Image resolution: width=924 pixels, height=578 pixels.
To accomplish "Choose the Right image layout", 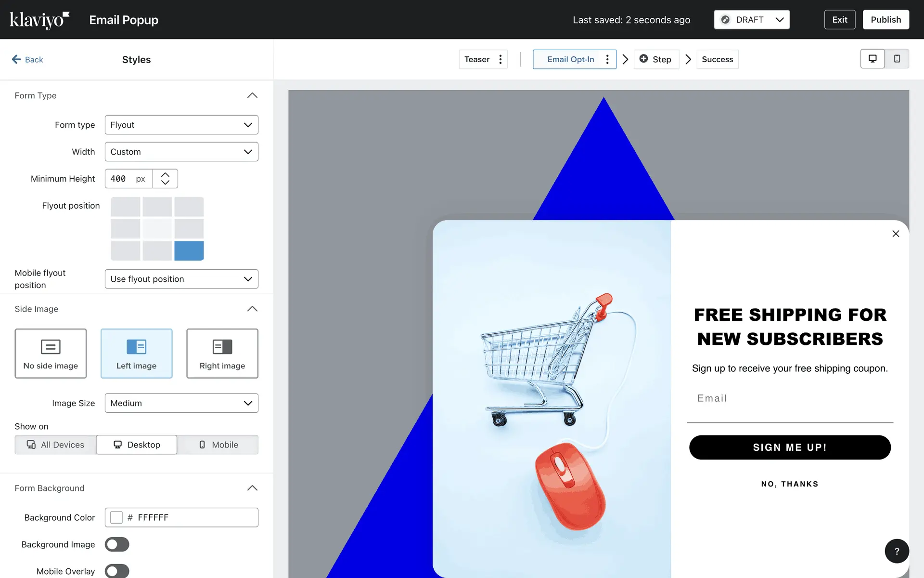I will 222,354.
